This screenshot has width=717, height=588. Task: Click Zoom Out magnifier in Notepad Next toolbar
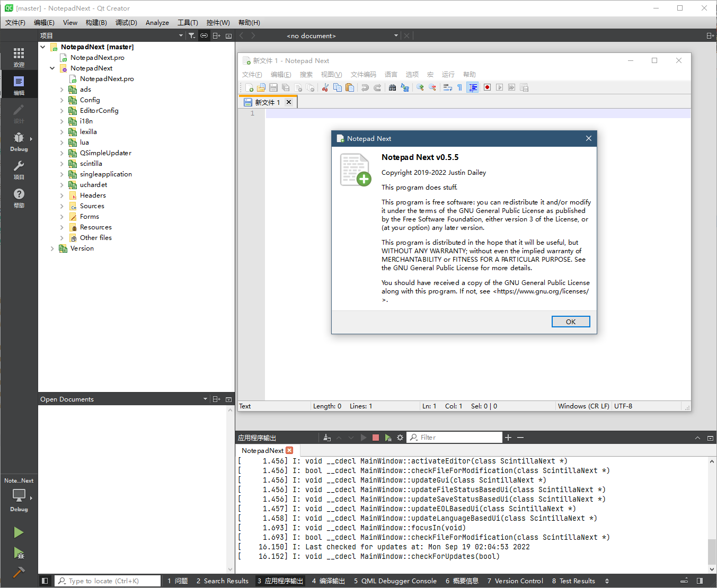coord(432,87)
